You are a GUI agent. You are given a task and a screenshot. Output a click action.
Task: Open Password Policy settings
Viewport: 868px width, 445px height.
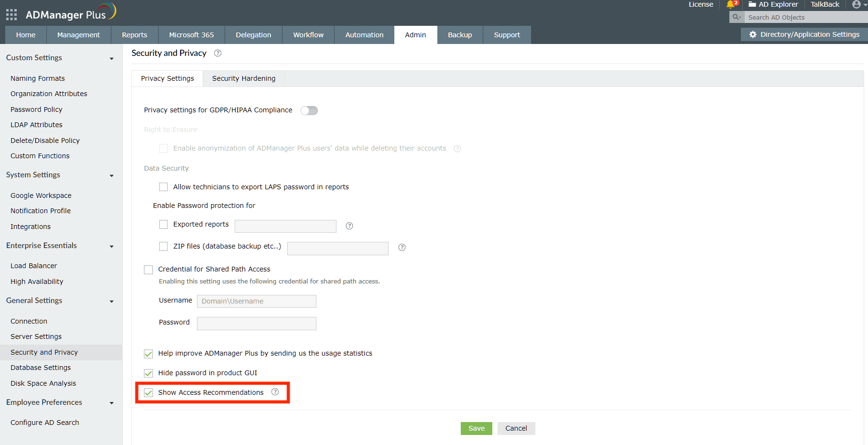tap(36, 109)
